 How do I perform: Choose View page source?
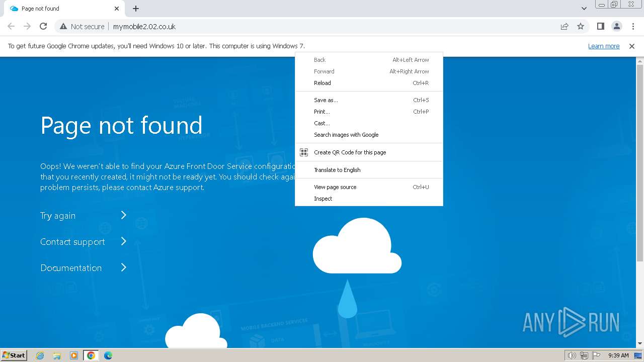(x=369, y=187)
